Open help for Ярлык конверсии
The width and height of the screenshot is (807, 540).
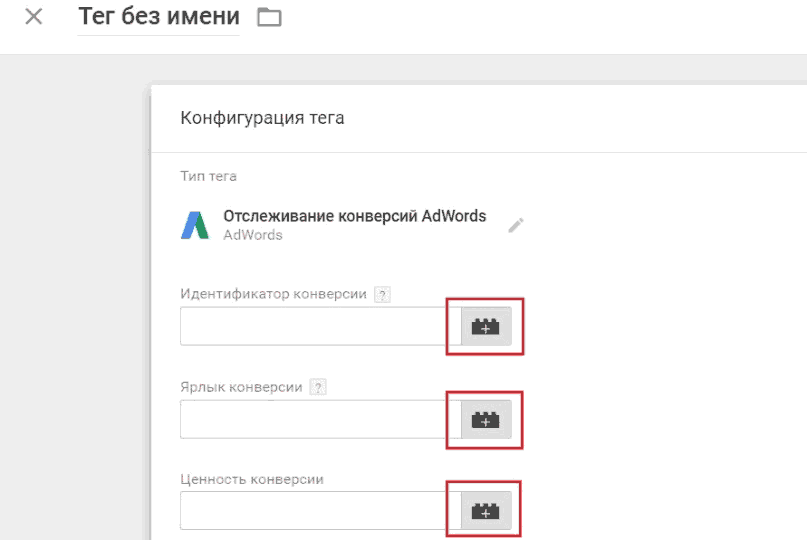tap(318, 387)
